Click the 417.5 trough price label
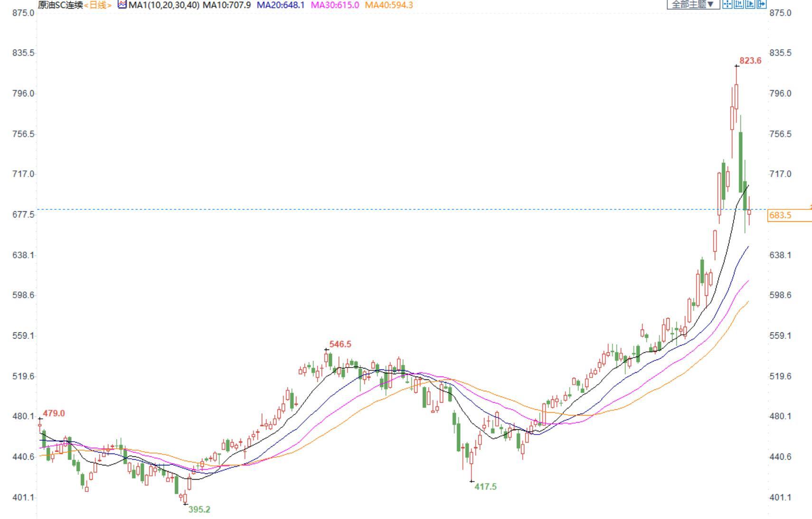Screen dimensions: 812x519 (485, 487)
